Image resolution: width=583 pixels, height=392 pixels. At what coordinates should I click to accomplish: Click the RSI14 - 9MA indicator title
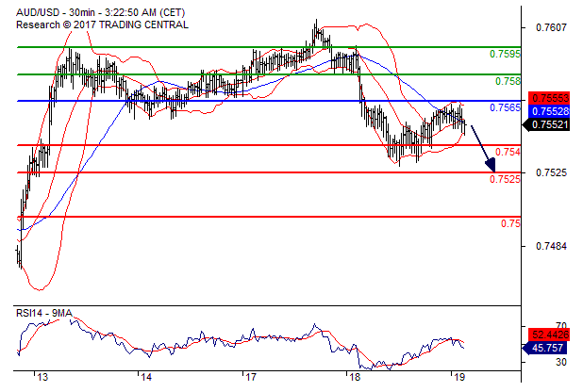[44, 313]
